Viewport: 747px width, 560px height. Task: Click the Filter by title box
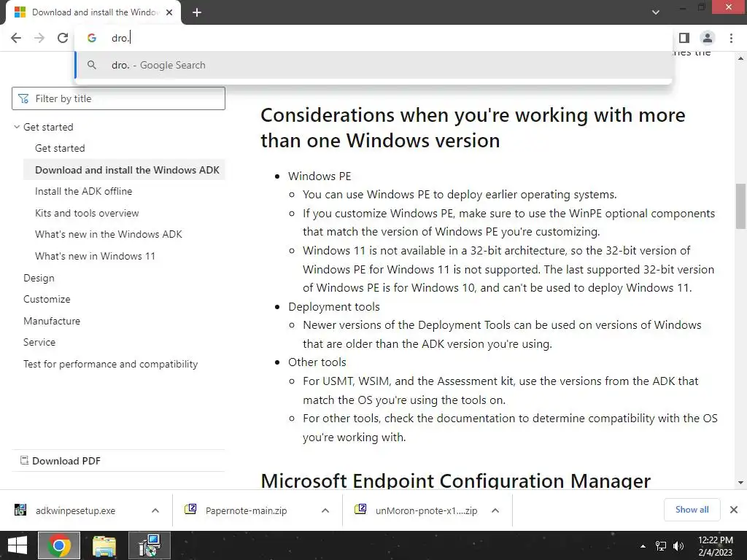tap(118, 98)
